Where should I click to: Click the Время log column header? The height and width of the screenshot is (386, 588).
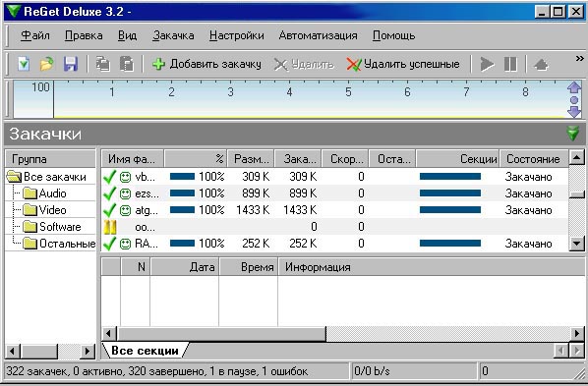click(248, 267)
